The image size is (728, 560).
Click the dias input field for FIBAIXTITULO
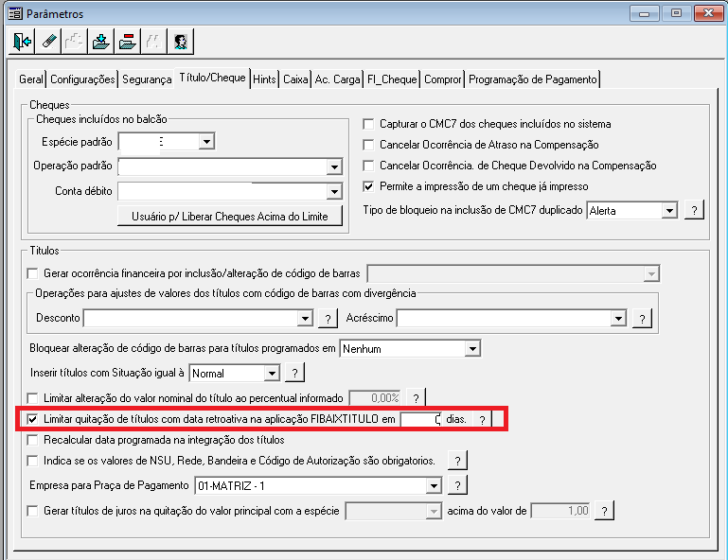pos(420,419)
